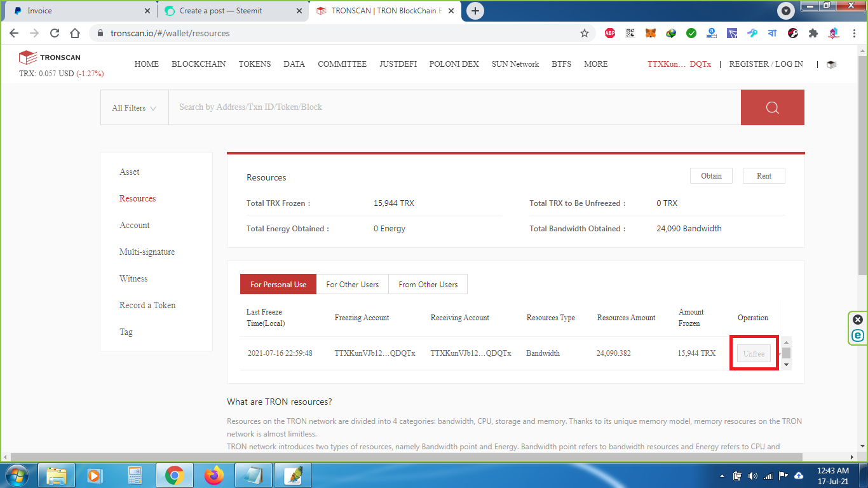The width and height of the screenshot is (868, 488).
Task: Click the Chrome address bar URL
Action: tap(170, 33)
